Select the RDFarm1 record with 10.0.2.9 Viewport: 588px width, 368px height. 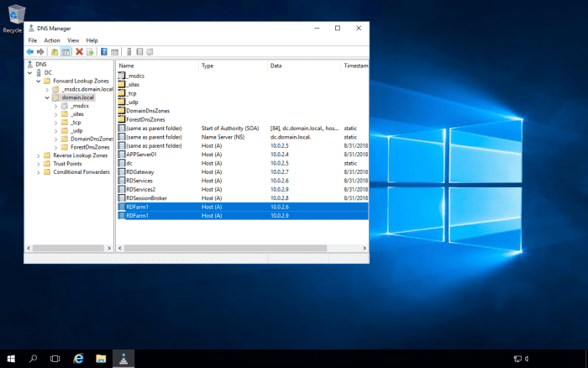(242, 216)
